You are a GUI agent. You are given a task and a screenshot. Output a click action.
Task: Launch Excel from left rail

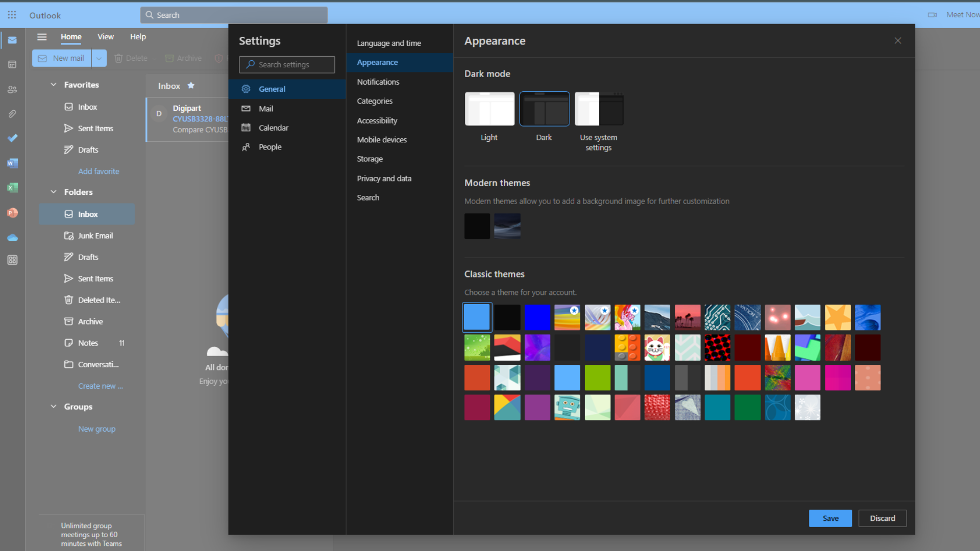click(x=12, y=188)
